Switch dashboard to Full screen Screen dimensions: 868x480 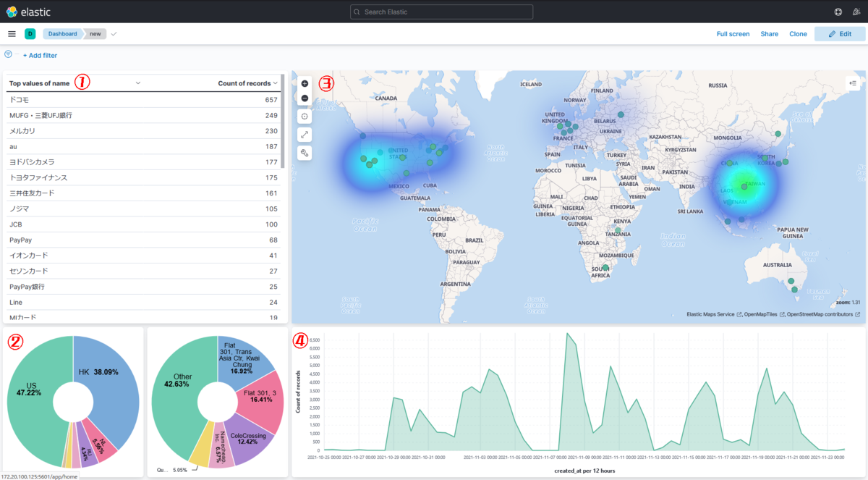[x=733, y=34]
